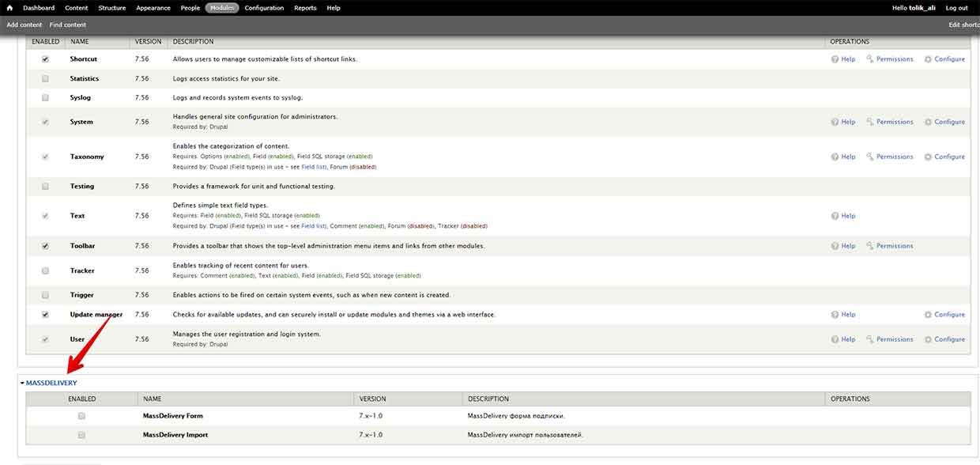
Task: Click the Help icon for the Text module
Action: 835,216
